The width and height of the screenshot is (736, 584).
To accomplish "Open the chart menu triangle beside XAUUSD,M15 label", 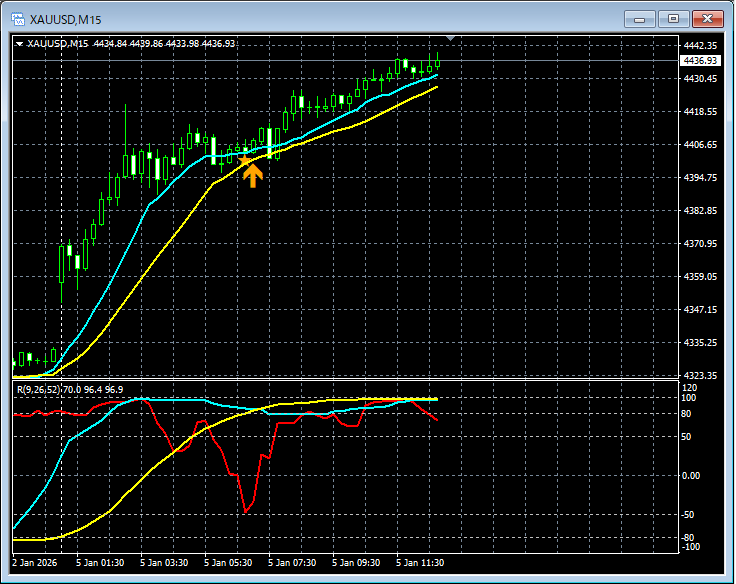I will [x=20, y=44].
